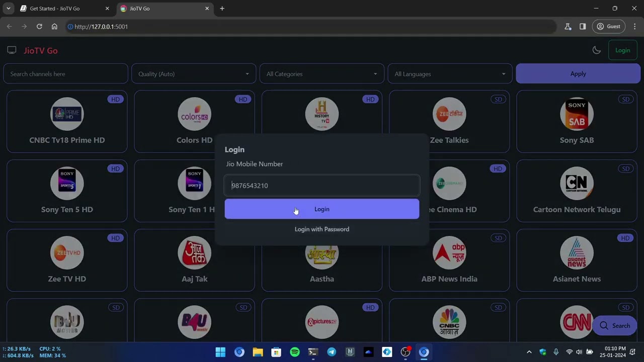
Task: Open the Sony Ten 1 channel logo
Action: click(194, 183)
